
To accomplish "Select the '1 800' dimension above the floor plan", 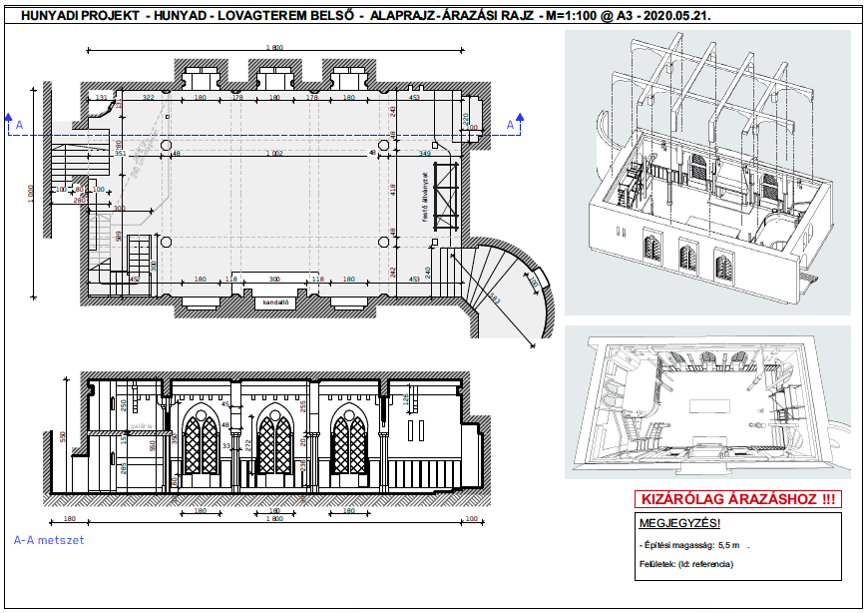I will point(274,48).
